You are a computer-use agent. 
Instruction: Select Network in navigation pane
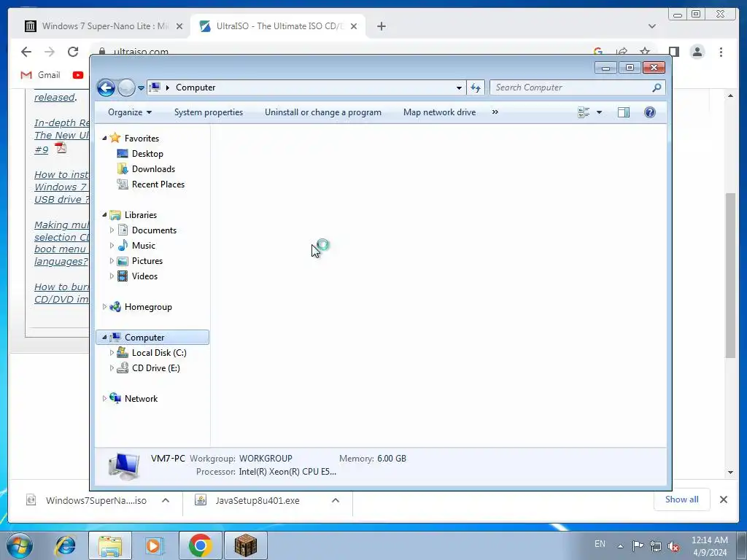coord(141,399)
